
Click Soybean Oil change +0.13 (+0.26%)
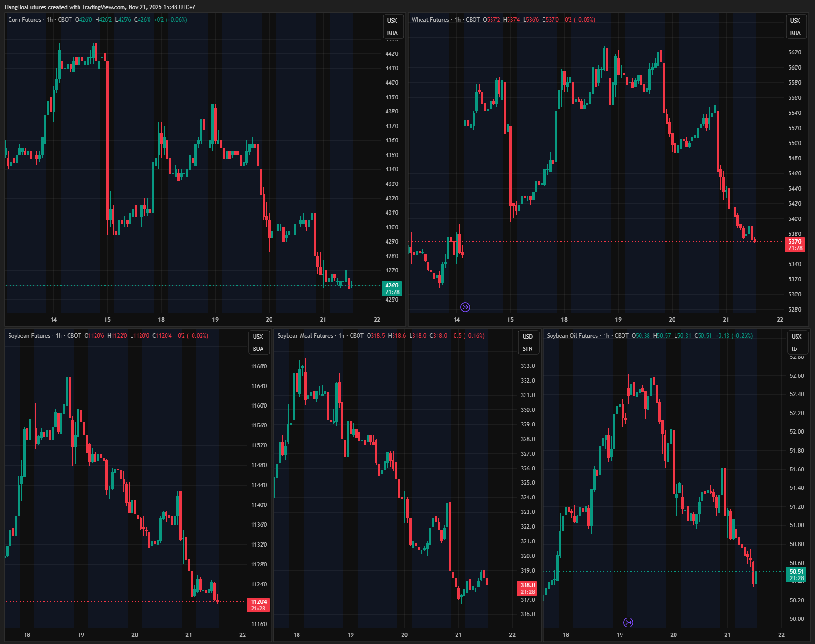tap(734, 336)
